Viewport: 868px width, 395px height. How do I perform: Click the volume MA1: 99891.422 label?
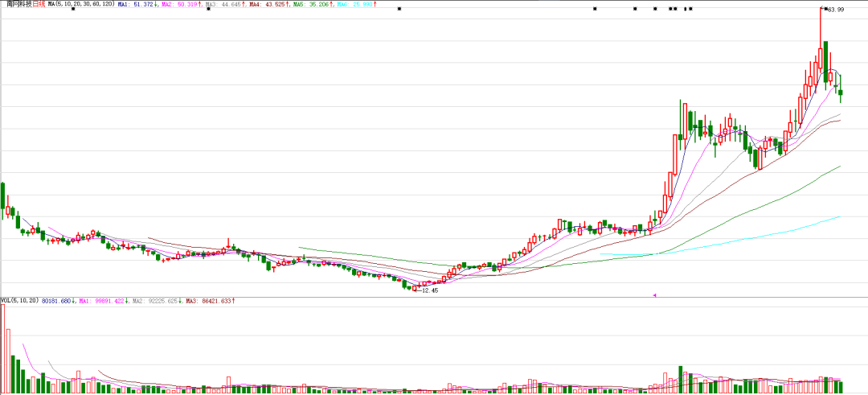pos(108,301)
